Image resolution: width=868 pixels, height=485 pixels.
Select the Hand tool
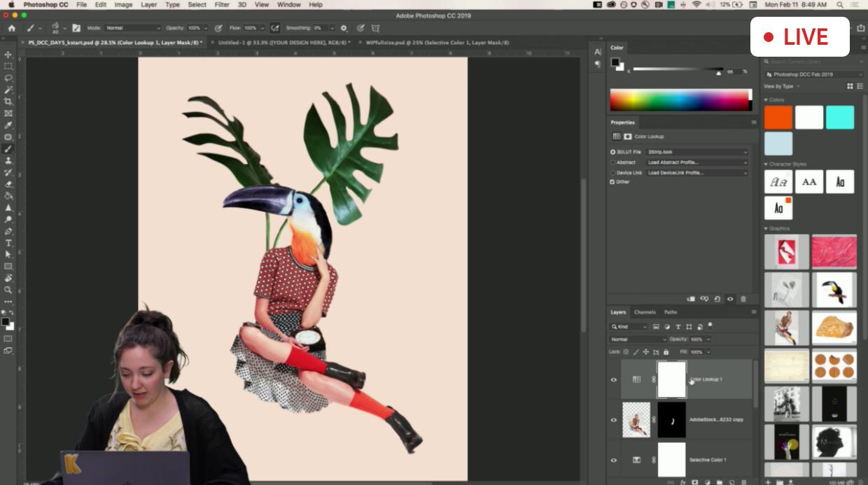coord(8,278)
